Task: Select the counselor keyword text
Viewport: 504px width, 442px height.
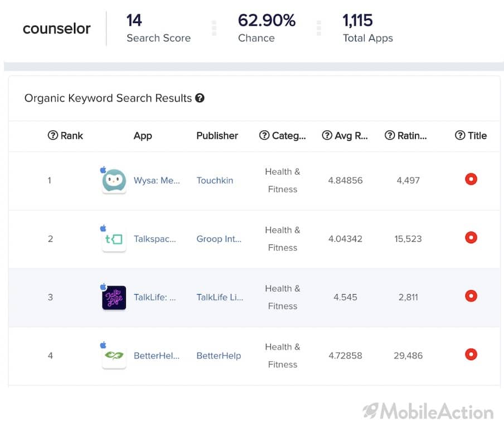Action: [x=56, y=28]
